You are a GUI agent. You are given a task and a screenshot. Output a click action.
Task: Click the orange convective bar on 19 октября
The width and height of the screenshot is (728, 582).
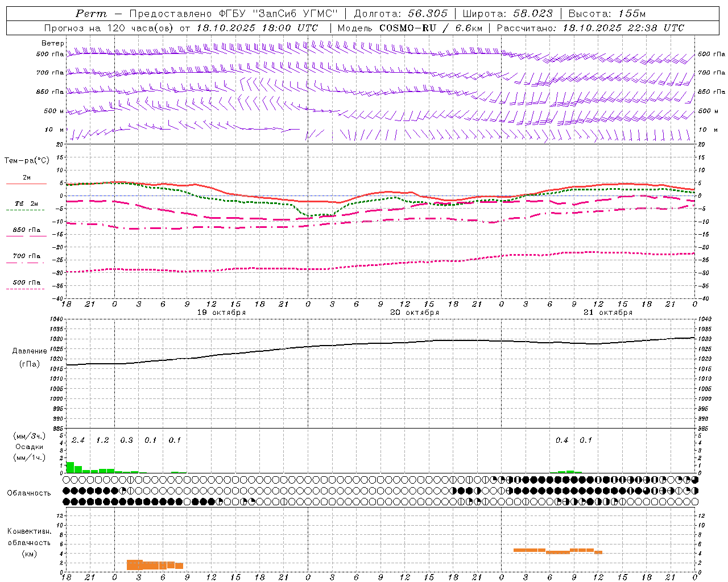155,564
